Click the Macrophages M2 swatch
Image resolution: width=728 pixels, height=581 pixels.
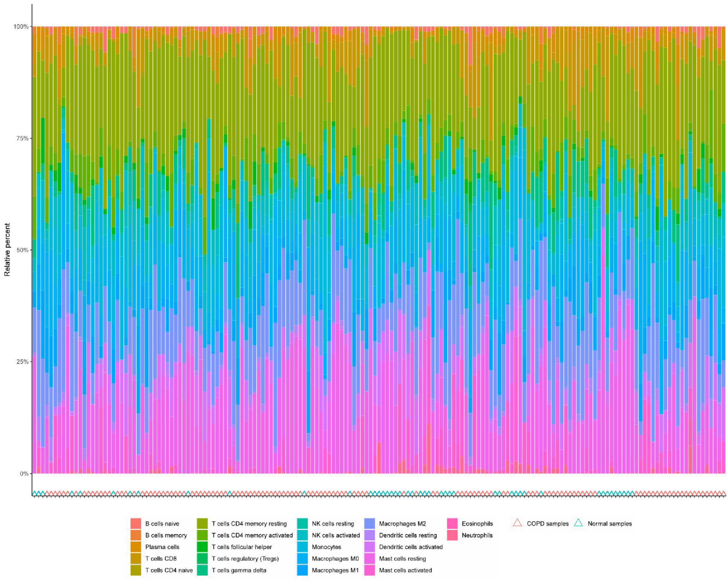[x=369, y=523]
